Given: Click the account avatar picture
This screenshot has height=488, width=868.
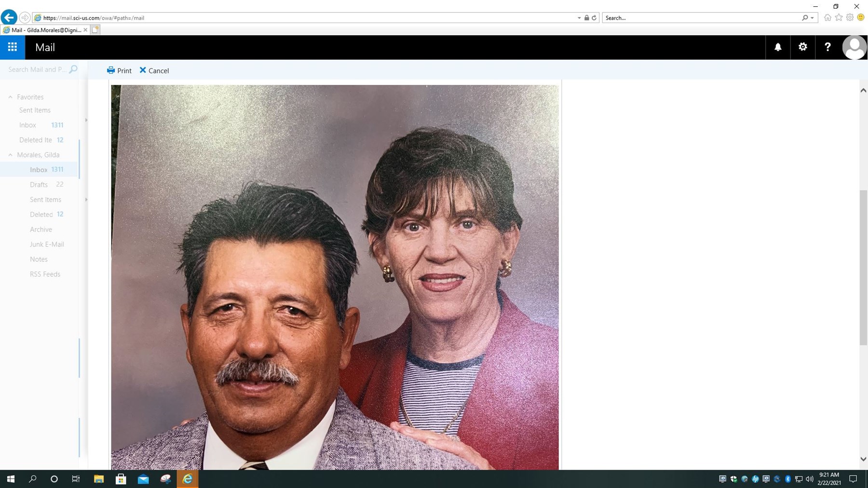Looking at the screenshot, I should 854,47.
